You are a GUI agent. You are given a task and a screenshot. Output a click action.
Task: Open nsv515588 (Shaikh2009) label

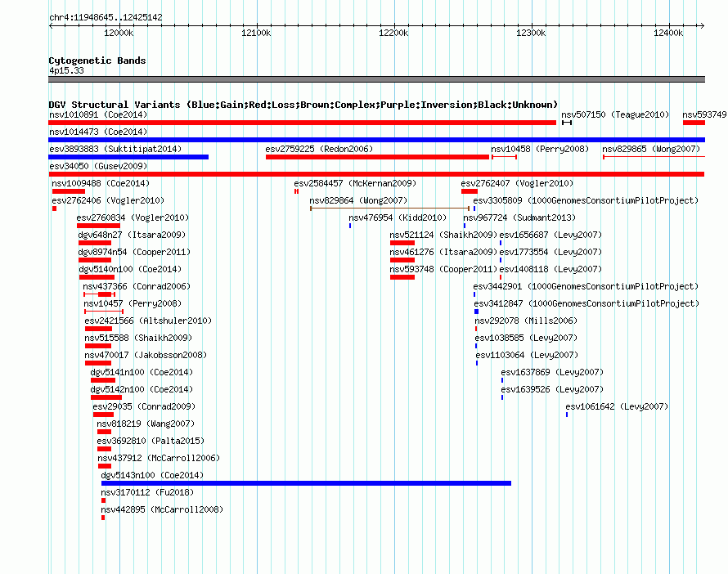coord(138,338)
